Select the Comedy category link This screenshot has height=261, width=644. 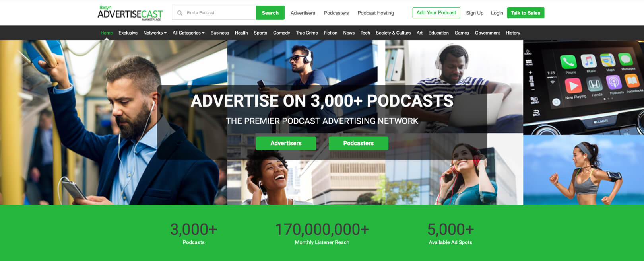pos(281,33)
